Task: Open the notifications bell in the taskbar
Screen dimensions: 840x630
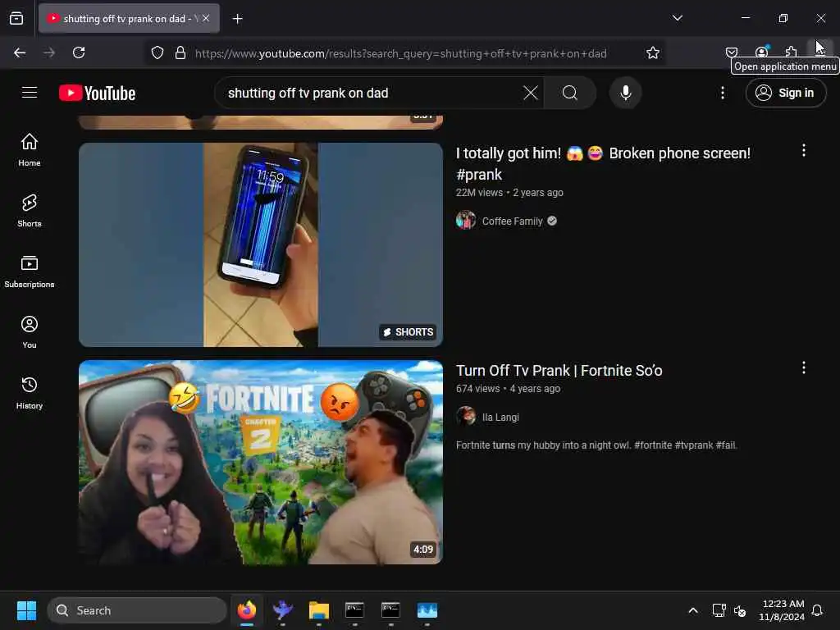Action: (817, 610)
